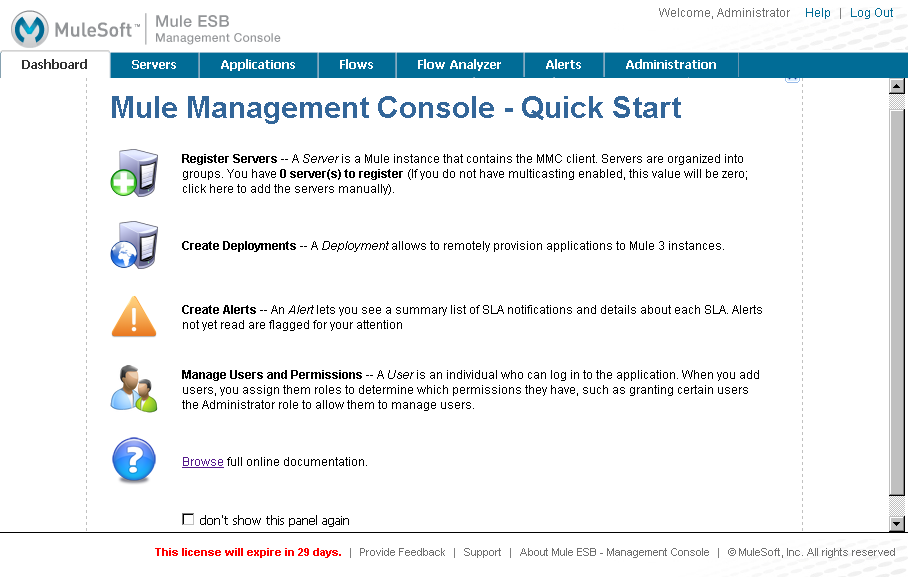Screen dimensions: 908x577
Task: Click the Register Servers icon
Action: [133, 172]
